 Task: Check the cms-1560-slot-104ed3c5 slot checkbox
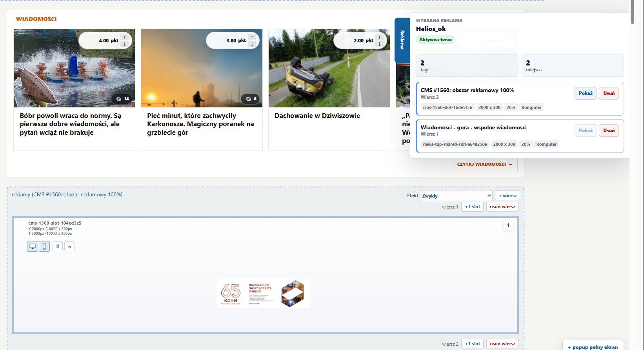click(23, 225)
